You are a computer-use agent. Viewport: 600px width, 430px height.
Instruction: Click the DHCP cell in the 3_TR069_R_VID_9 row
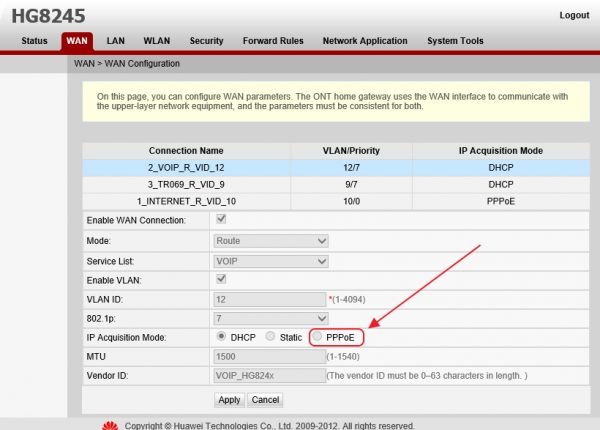pos(501,184)
